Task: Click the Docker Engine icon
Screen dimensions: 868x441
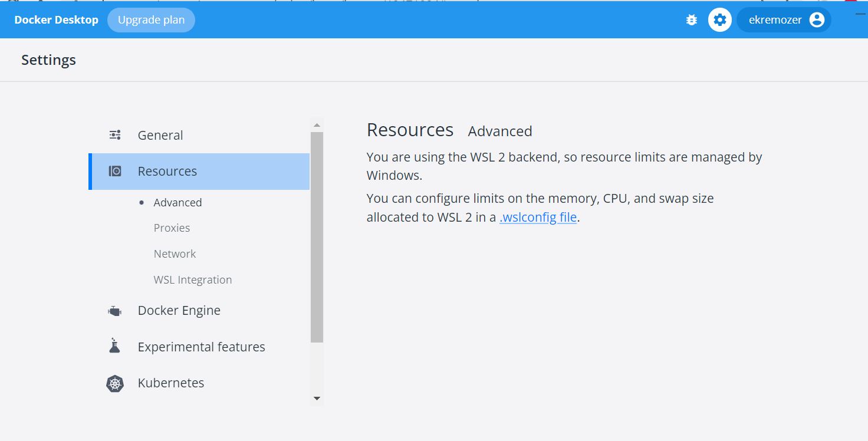Action: [115, 311]
